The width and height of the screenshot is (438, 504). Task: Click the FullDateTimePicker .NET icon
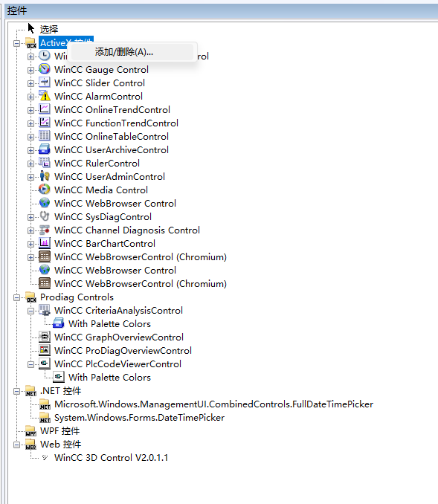click(x=45, y=404)
